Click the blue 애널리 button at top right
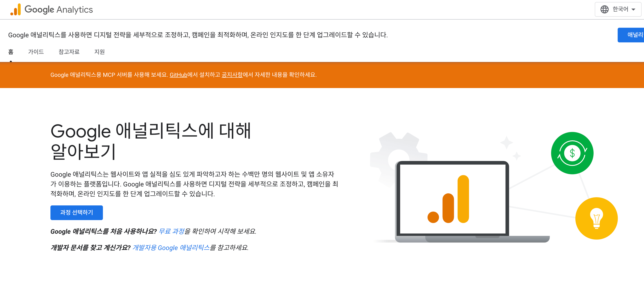644x302 pixels. [633, 35]
